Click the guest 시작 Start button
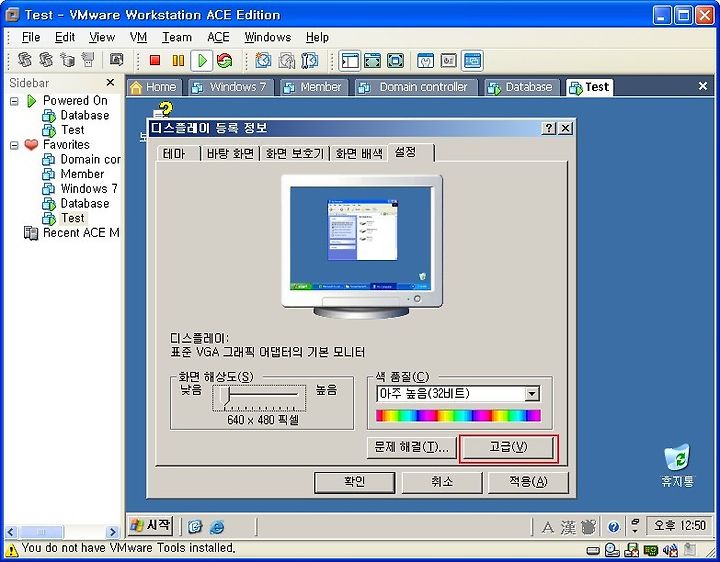 [x=150, y=526]
